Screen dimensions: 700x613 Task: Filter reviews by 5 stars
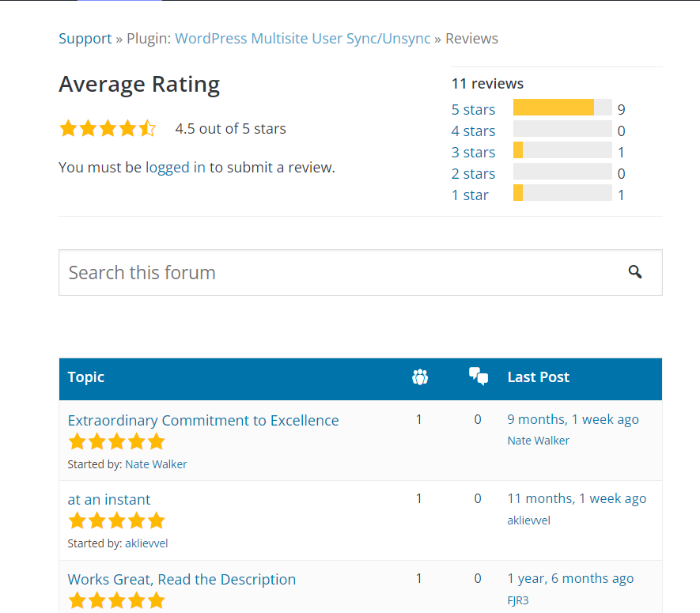473,109
